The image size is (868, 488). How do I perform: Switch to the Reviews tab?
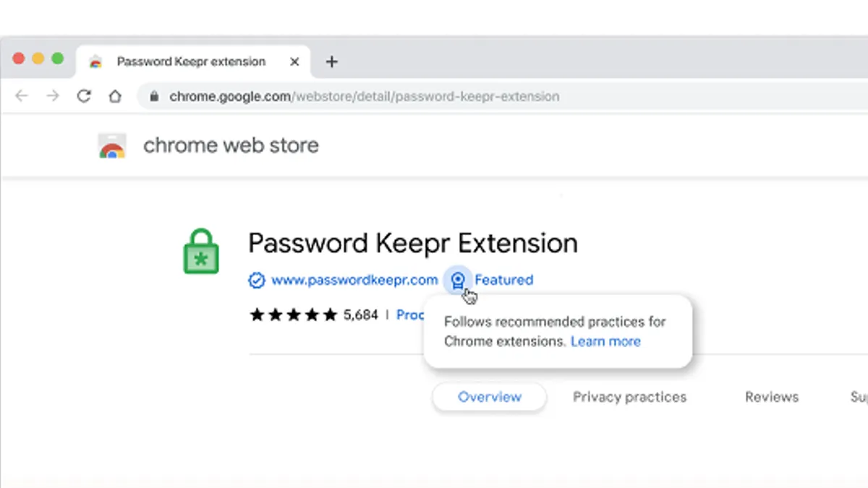(772, 397)
